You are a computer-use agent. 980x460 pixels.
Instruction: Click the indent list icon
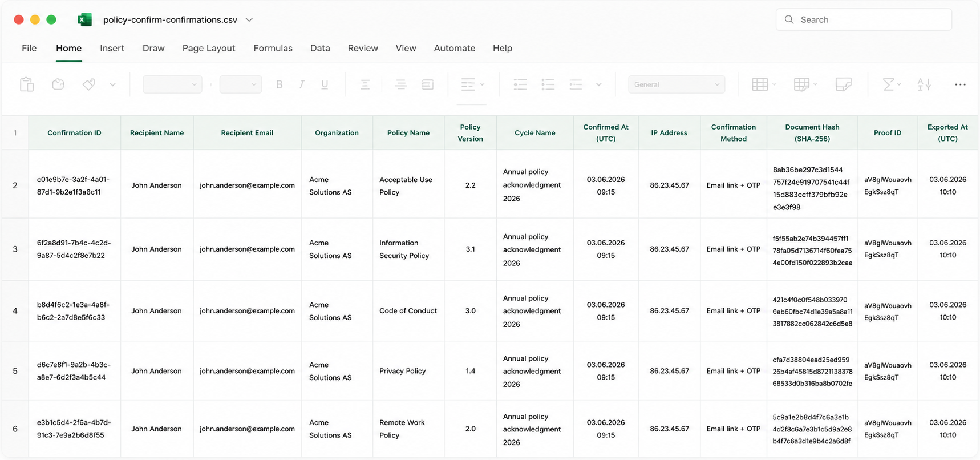576,84
